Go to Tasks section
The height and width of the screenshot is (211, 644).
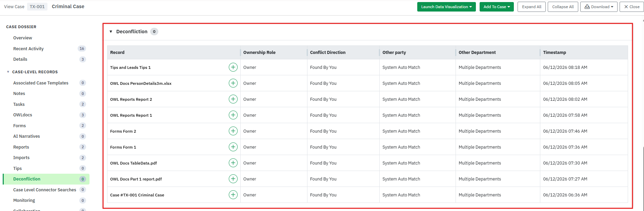click(x=19, y=104)
